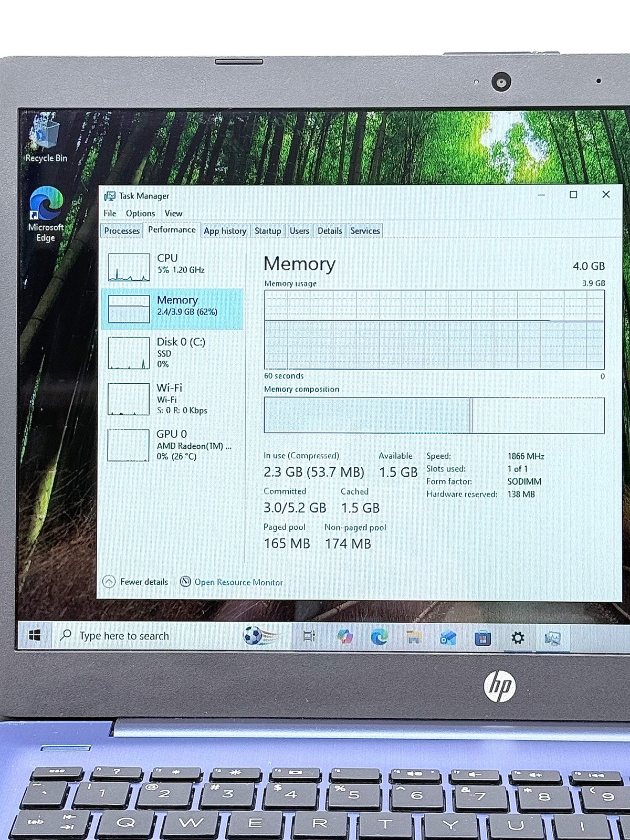
Task: Click the Memory composition bar
Action: click(x=434, y=415)
